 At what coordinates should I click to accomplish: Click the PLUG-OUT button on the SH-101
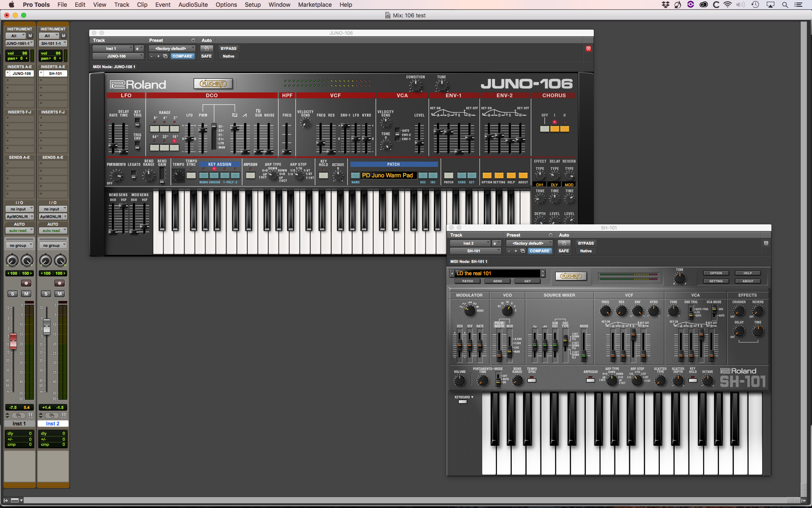coord(571,276)
